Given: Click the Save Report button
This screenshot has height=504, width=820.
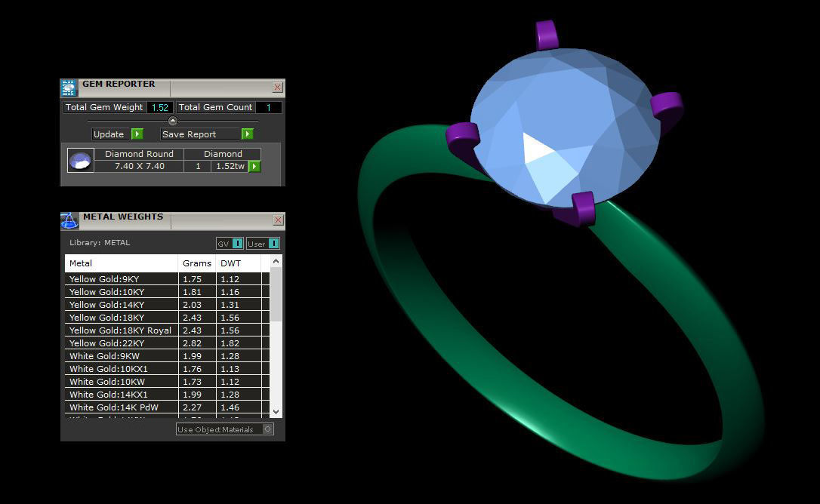Looking at the screenshot, I should [x=200, y=134].
